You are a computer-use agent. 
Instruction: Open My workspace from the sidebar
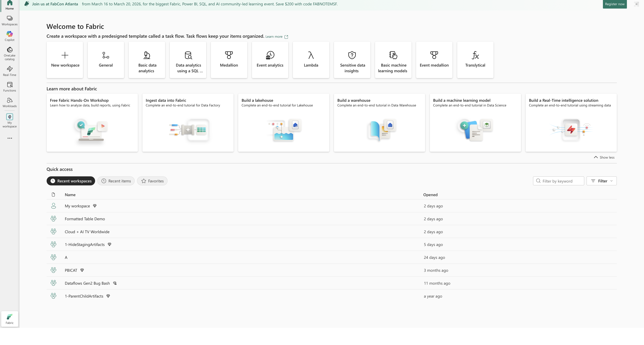coord(10,120)
